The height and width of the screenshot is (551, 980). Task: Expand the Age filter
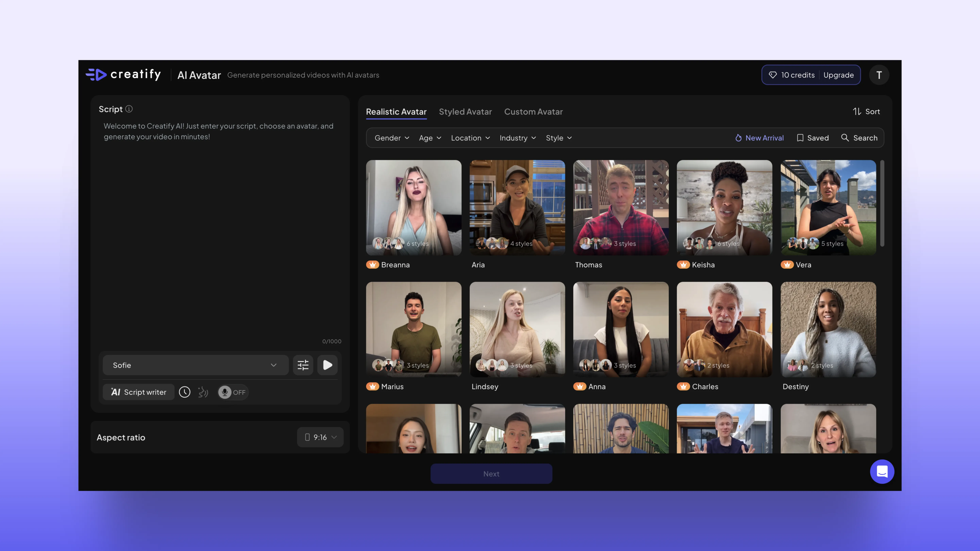430,138
